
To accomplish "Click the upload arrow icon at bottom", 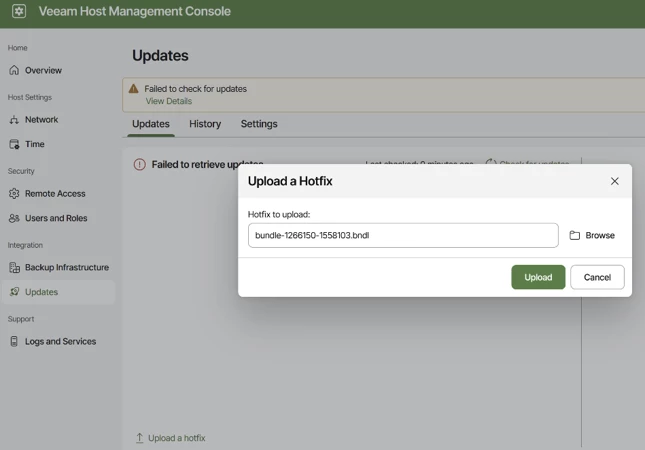I will point(139,438).
